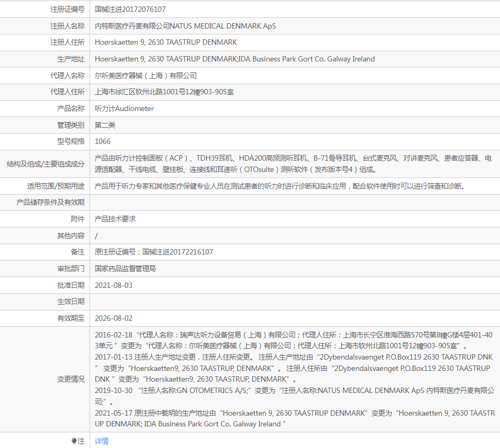Click the 代理人名称 label
Screen dimensions: 500x448
tap(67, 75)
